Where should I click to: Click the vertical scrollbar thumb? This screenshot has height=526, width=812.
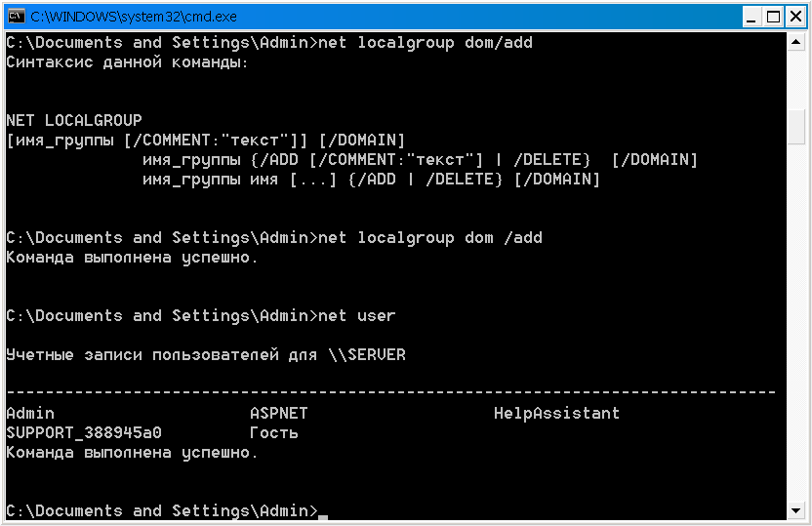click(x=796, y=128)
